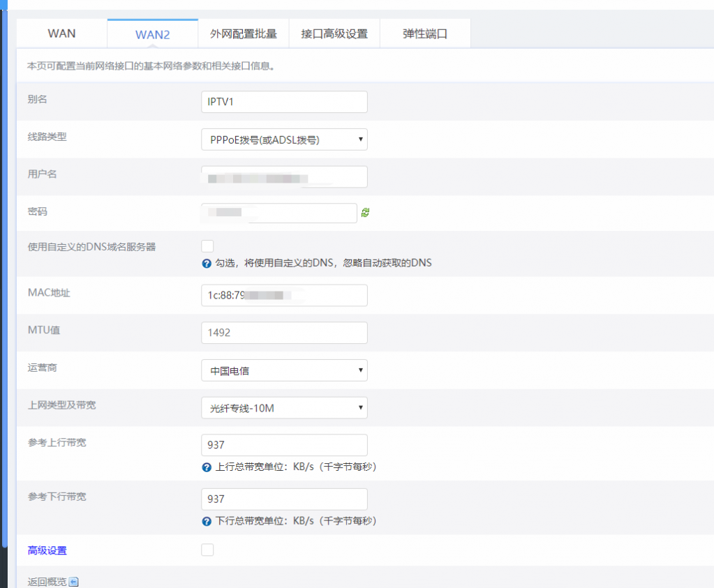Viewport: 714px width, 588px height.
Task: Click the MAC地址 input field
Action: tap(284, 295)
